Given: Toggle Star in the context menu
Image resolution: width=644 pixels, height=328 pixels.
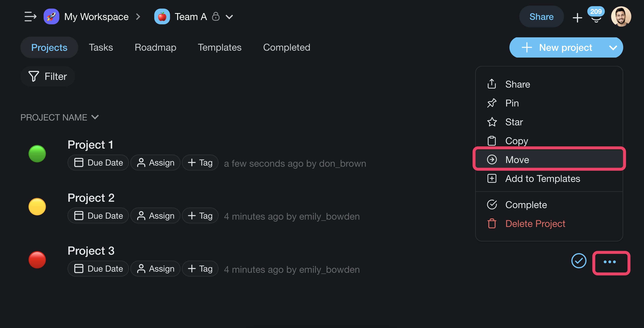Looking at the screenshot, I should [x=514, y=122].
